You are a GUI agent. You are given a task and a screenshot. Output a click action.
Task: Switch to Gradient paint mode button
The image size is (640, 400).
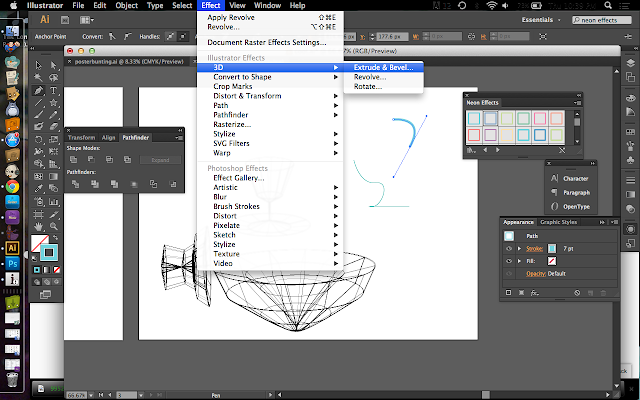[47, 270]
